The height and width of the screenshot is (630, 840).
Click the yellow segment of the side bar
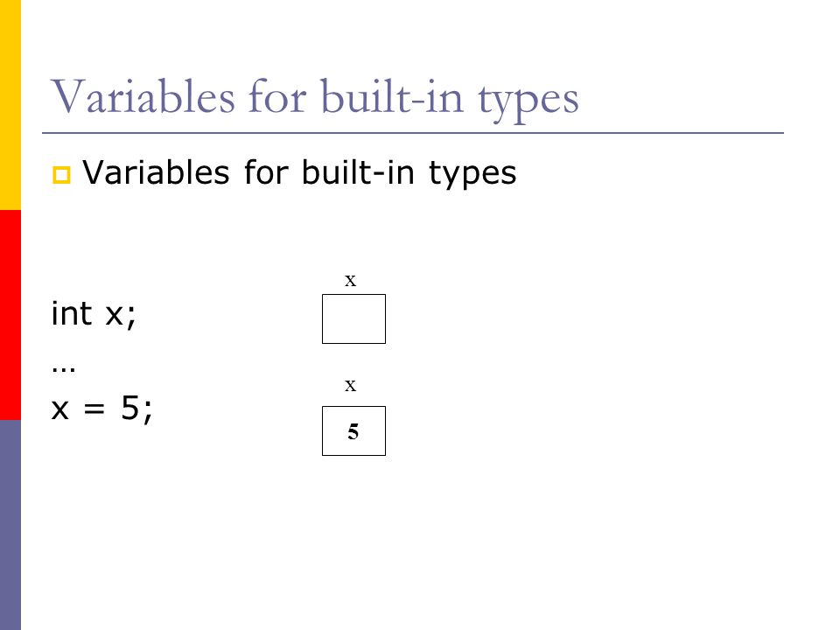coord(10,105)
